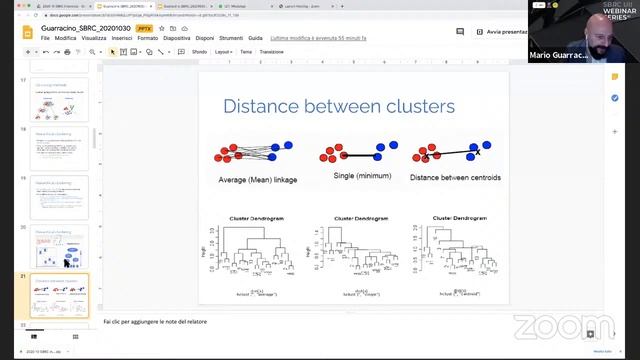This screenshot has width=640, height=360.
Task: Open downloaded file chip in bottom bar
Action: (43, 351)
